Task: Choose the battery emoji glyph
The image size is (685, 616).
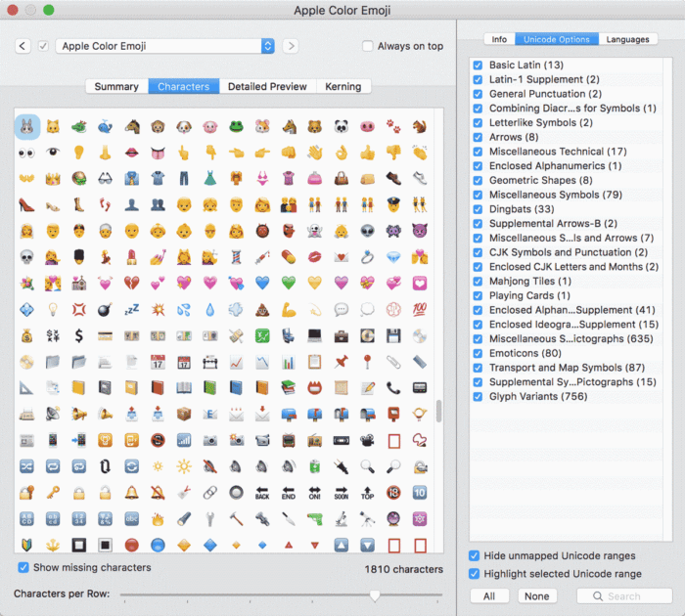Action: click(315, 466)
